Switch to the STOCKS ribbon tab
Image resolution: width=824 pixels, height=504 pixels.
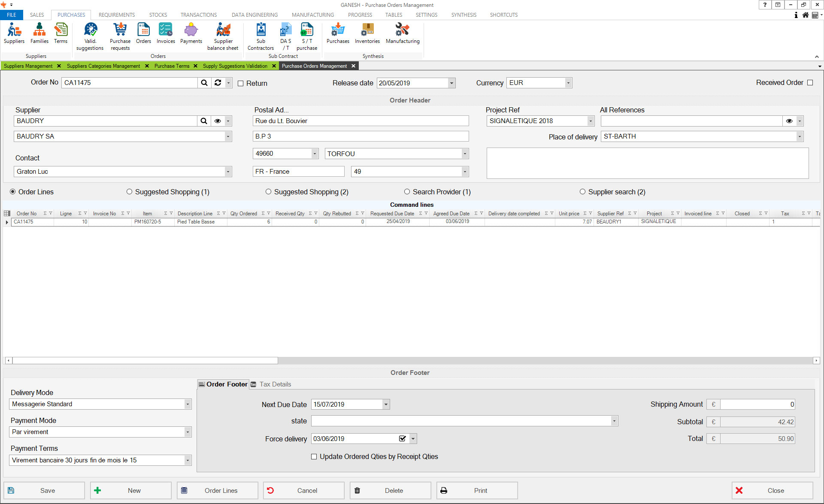coord(158,15)
